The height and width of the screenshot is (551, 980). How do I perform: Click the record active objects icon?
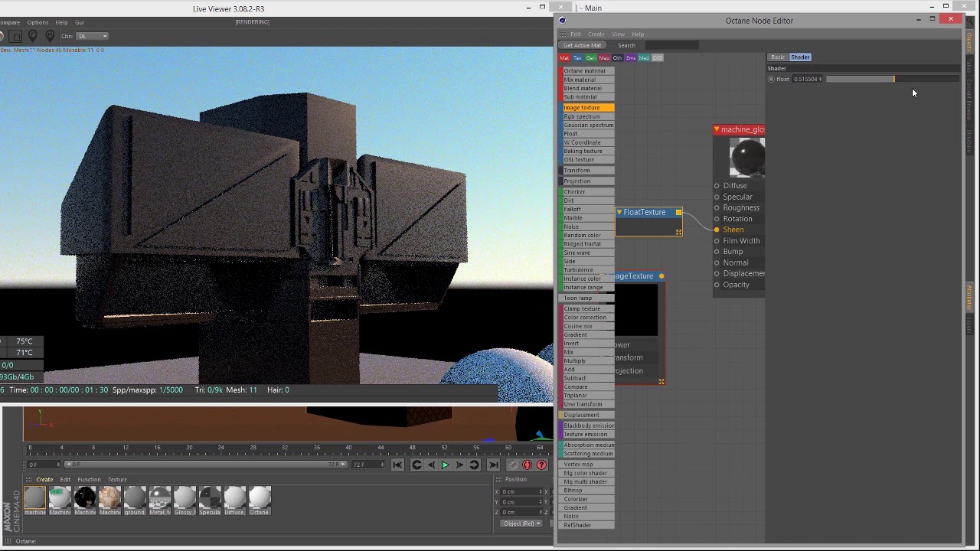click(x=527, y=465)
